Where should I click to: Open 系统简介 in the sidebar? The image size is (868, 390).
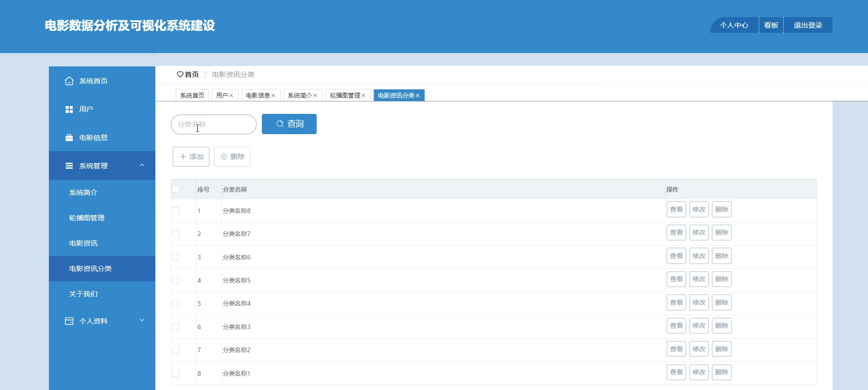(x=102, y=193)
